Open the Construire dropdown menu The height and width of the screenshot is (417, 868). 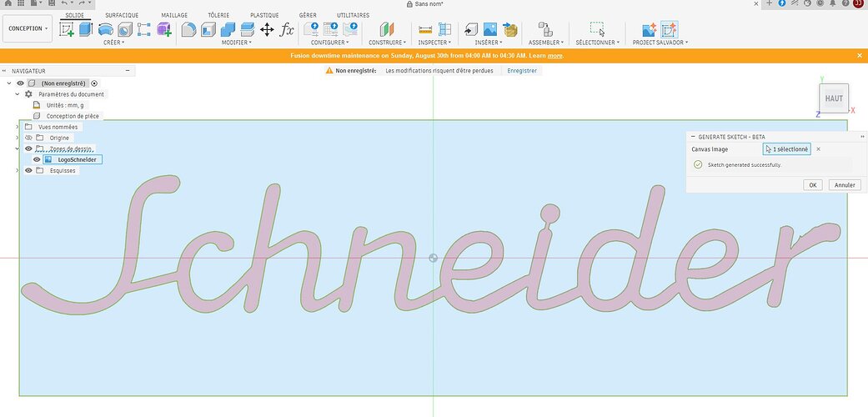point(388,43)
